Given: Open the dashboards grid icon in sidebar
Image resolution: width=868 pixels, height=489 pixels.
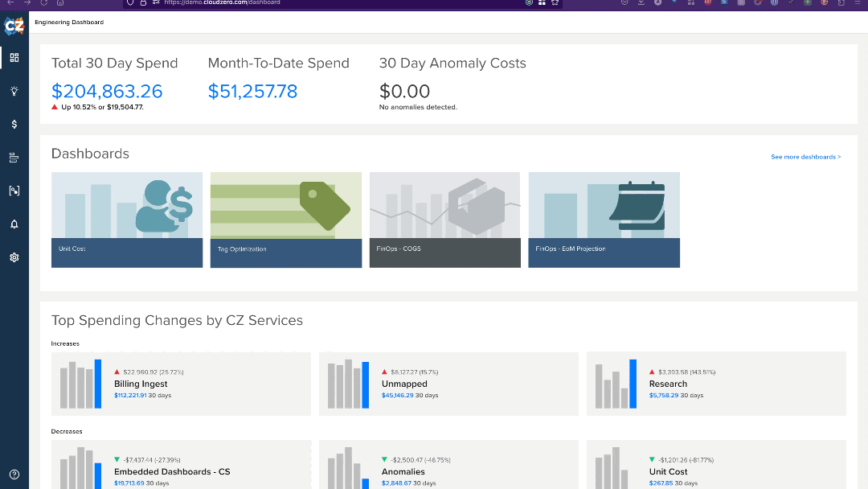Looking at the screenshot, I should point(14,58).
